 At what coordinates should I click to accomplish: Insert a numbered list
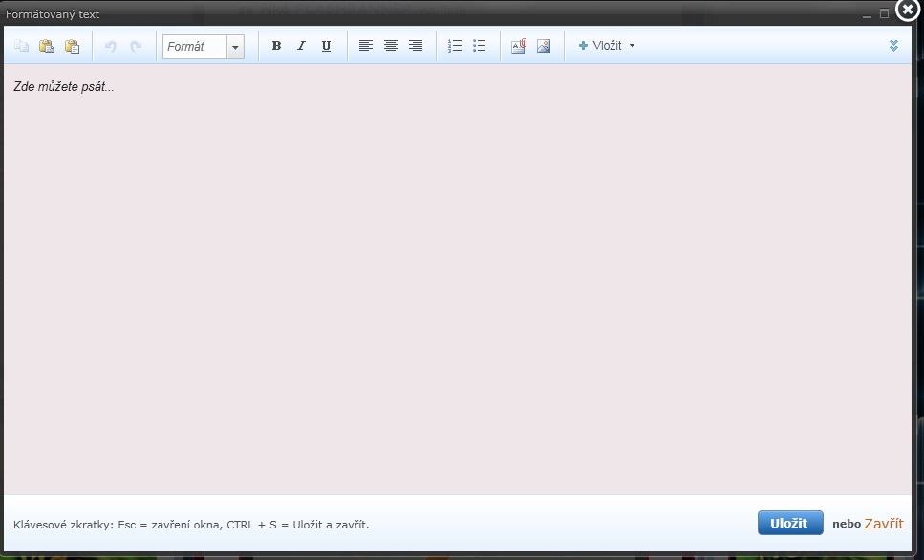click(x=454, y=46)
